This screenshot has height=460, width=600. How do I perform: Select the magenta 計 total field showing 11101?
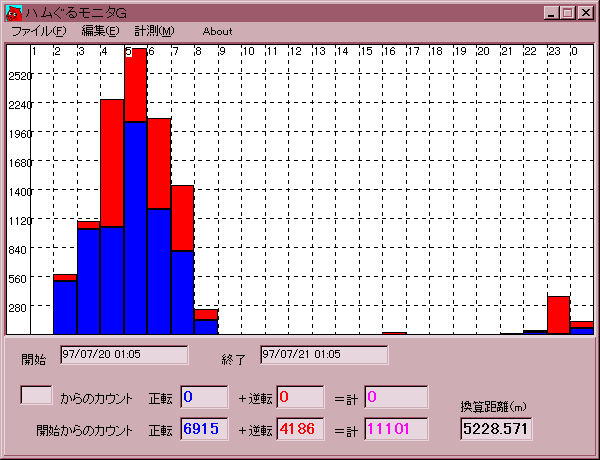point(396,429)
